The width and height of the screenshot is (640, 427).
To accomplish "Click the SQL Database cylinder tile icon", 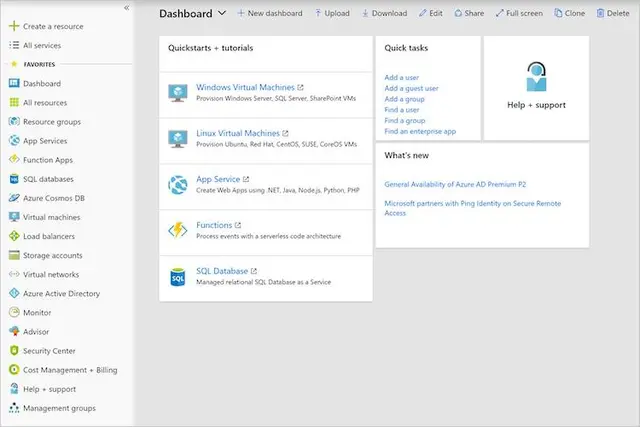I will click(x=178, y=277).
